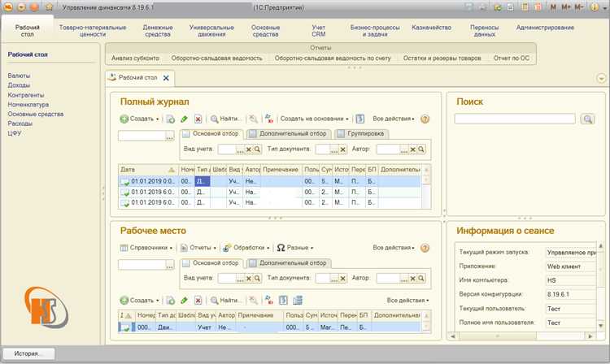Clear the Вид учета filter in Полный журнал
Image resolution: width=610 pixels, height=364 pixels.
tap(249, 149)
